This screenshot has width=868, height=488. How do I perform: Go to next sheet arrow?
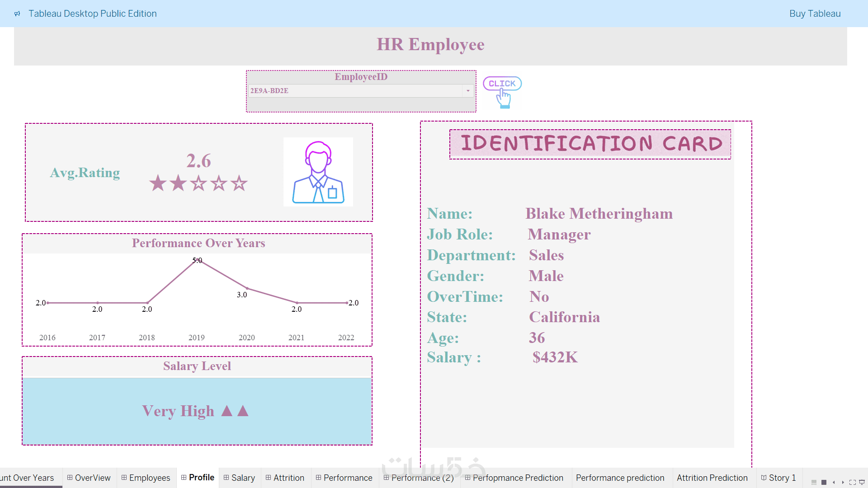[x=843, y=482]
